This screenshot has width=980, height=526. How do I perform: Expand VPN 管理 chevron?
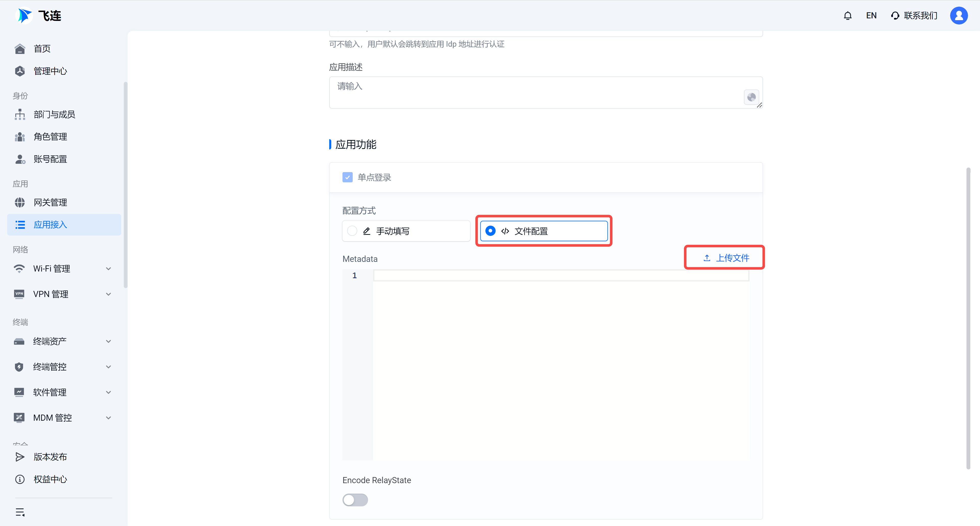(108, 294)
